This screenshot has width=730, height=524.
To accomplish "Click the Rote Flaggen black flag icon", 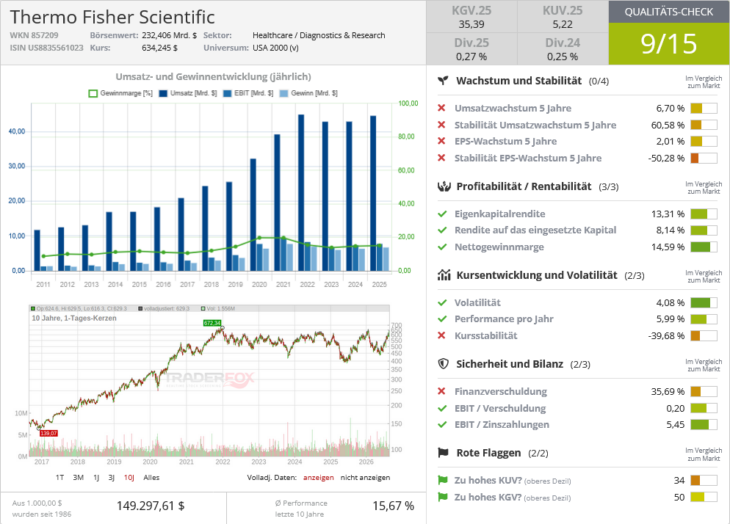I will pos(443,453).
